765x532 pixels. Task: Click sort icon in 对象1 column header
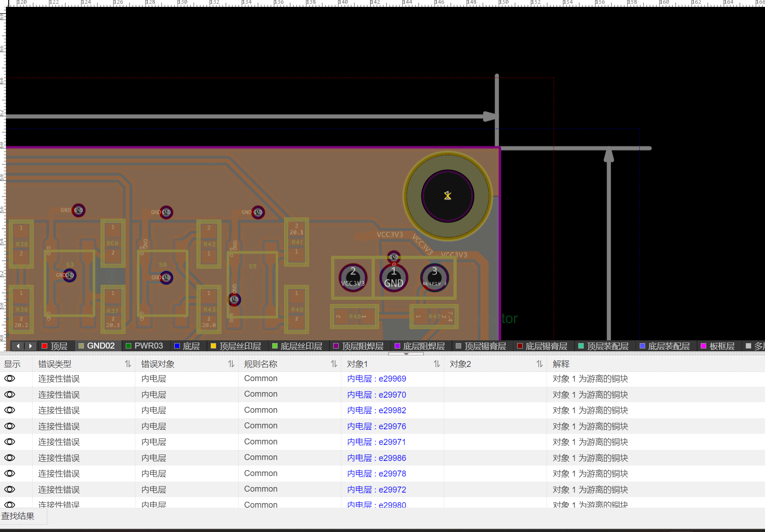[437, 364]
